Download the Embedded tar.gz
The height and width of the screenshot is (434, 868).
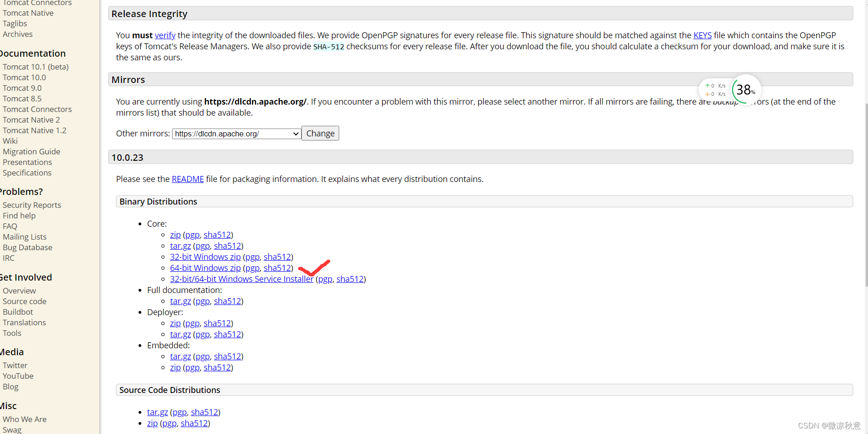[180, 357]
